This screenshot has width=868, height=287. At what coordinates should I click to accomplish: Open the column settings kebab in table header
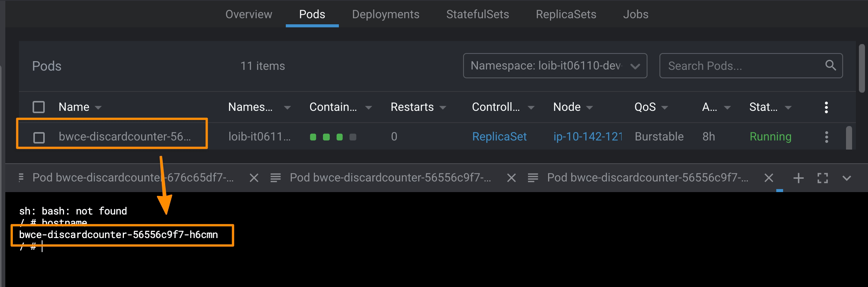[x=826, y=107]
